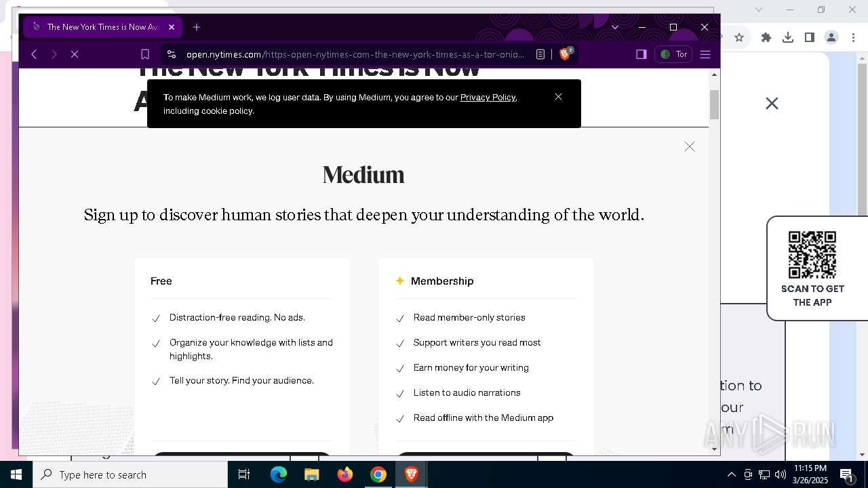Close the Medium sign-up dialog

(x=690, y=146)
